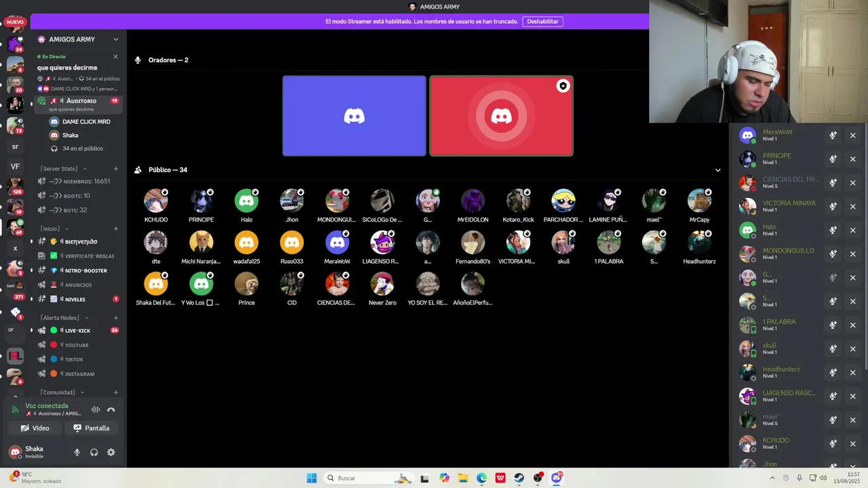Open the anuncios channel

tap(78, 285)
